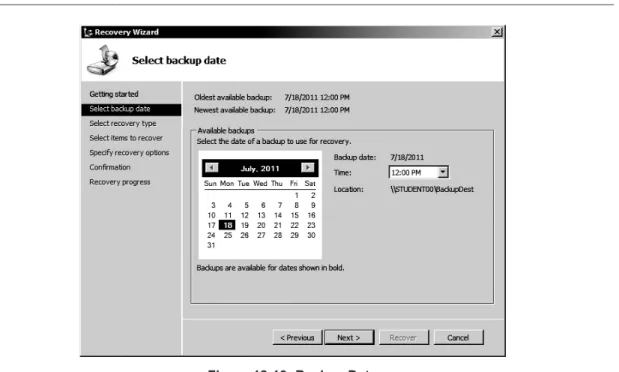Select July 2 in the calendar
This screenshot has width=619, height=372.
[x=313, y=195]
